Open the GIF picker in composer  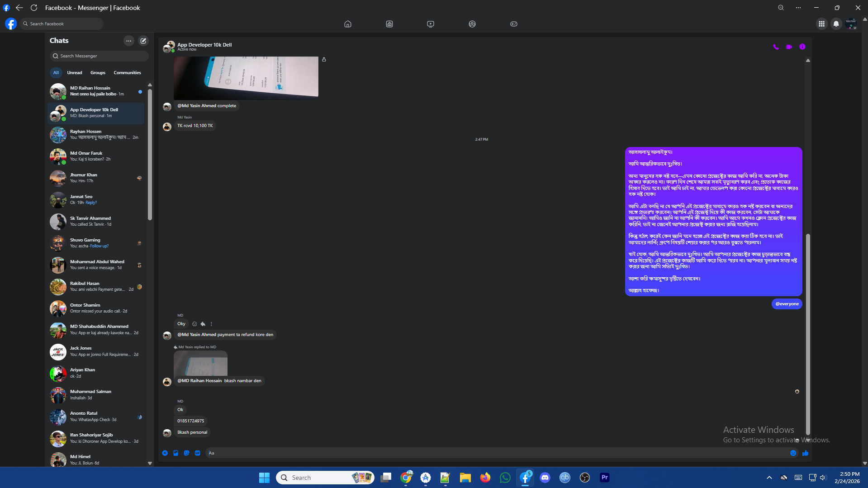click(x=198, y=453)
